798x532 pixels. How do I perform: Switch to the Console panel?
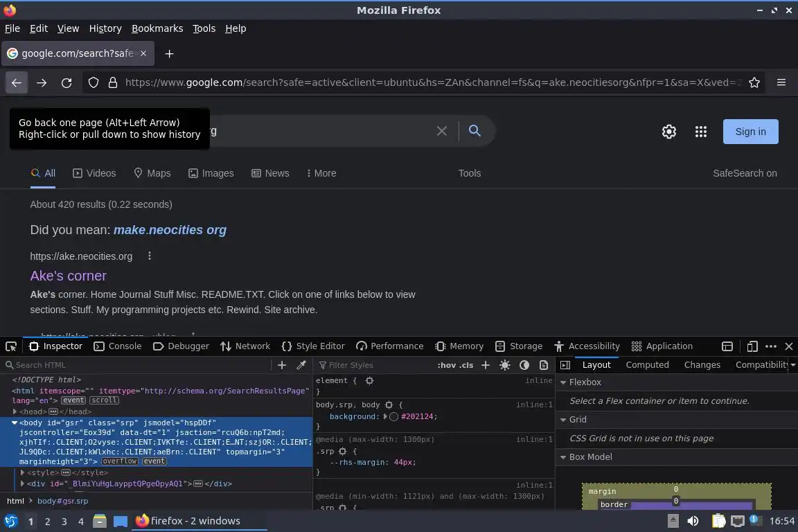pos(118,346)
